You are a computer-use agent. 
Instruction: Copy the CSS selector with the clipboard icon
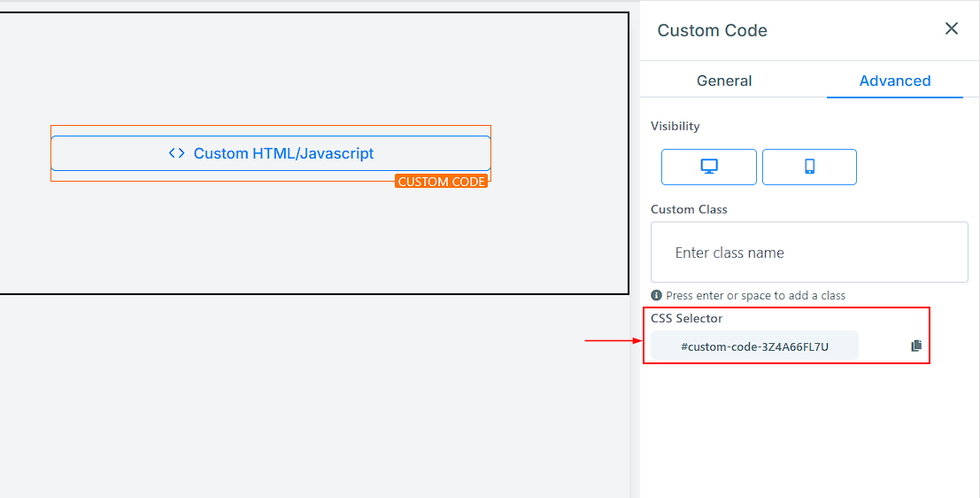click(916, 346)
